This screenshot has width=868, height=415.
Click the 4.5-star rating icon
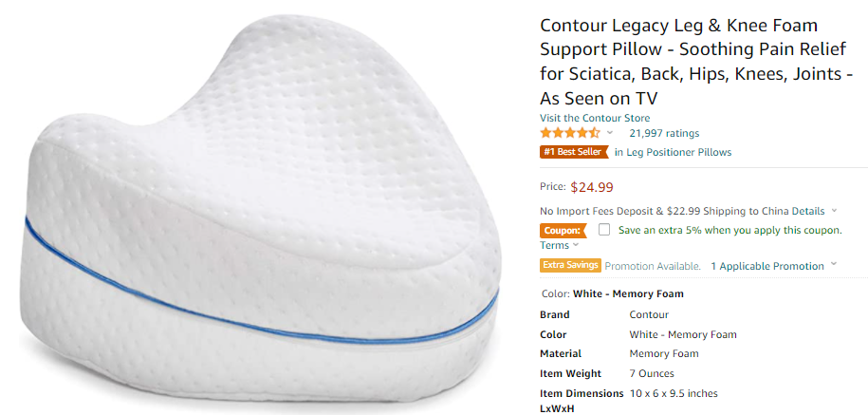tap(570, 133)
